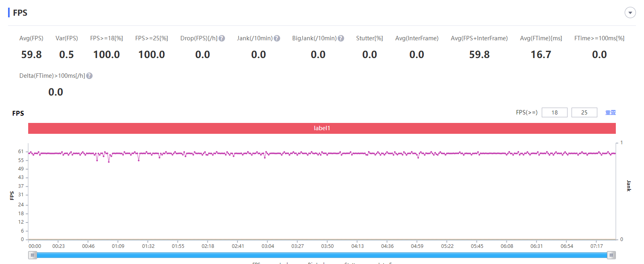Viewport: 644px width, 264px height.
Task: Click the right handle of the time range slider
Action: click(611, 255)
